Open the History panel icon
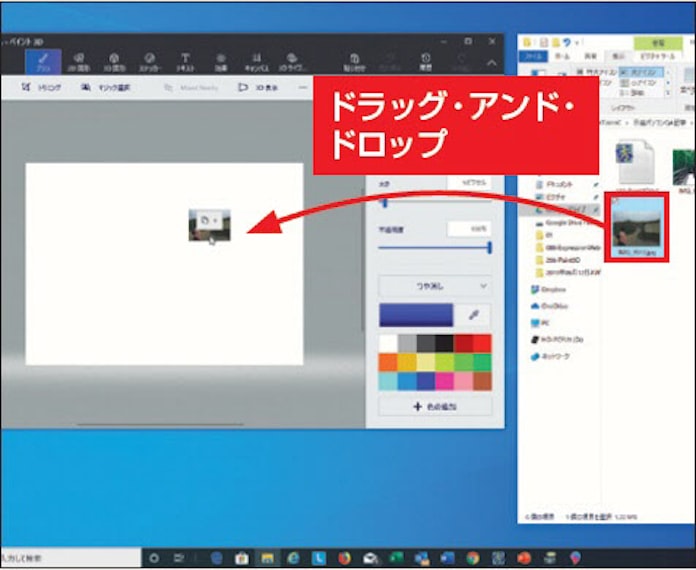Viewport: 696px width, 570px height. 425,62
